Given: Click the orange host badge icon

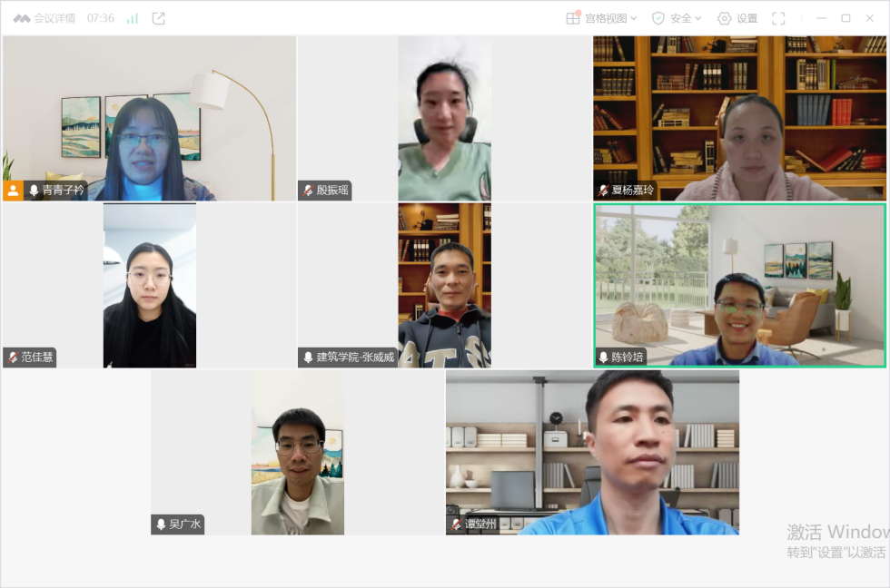Looking at the screenshot, I should click(13, 191).
